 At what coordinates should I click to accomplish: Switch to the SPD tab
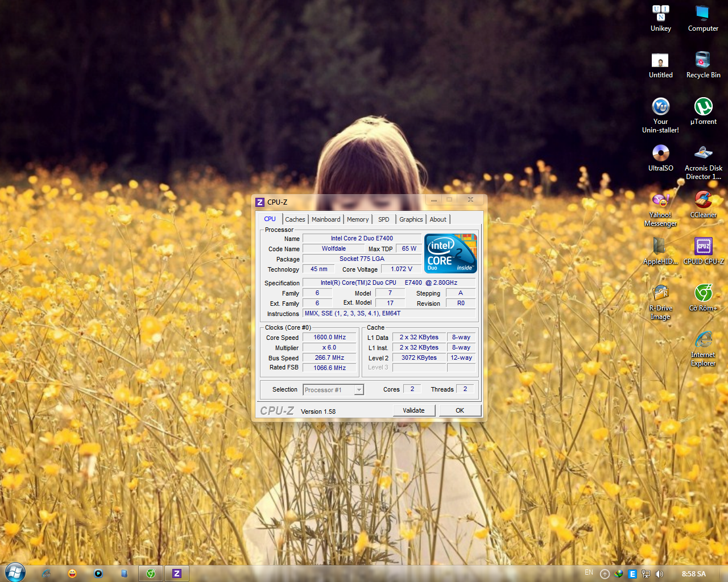(x=384, y=219)
